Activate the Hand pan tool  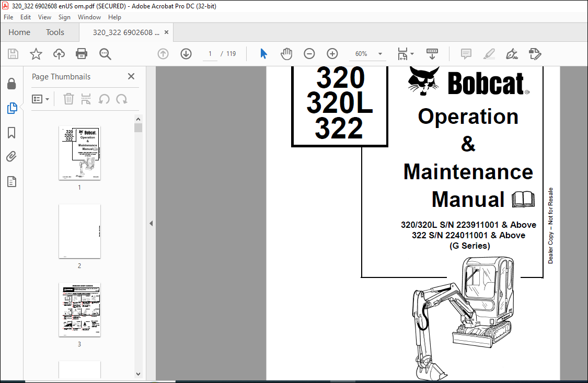(x=286, y=54)
